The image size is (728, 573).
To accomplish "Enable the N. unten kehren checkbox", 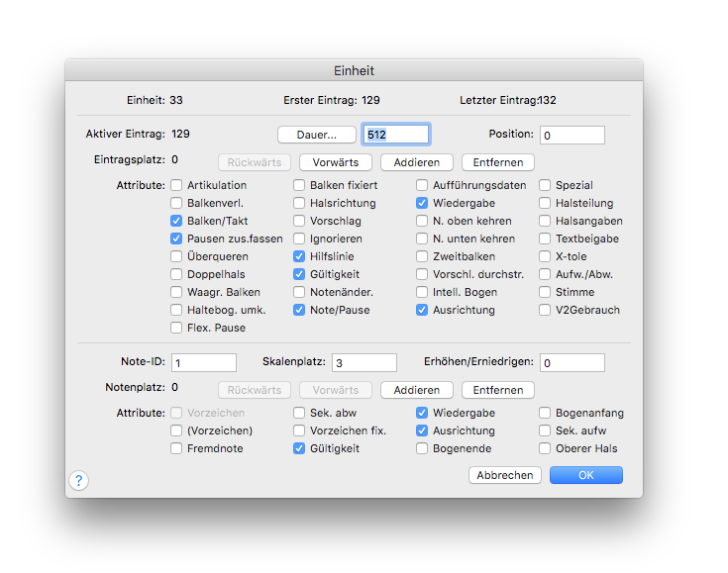I will pos(422,239).
